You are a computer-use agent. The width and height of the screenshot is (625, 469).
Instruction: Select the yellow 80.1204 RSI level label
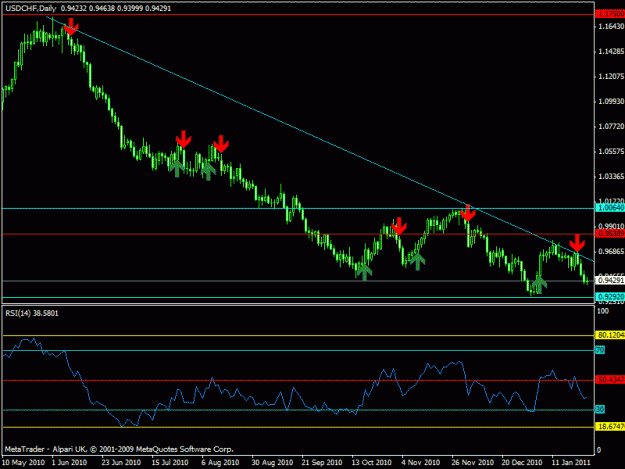click(x=610, y=335)
